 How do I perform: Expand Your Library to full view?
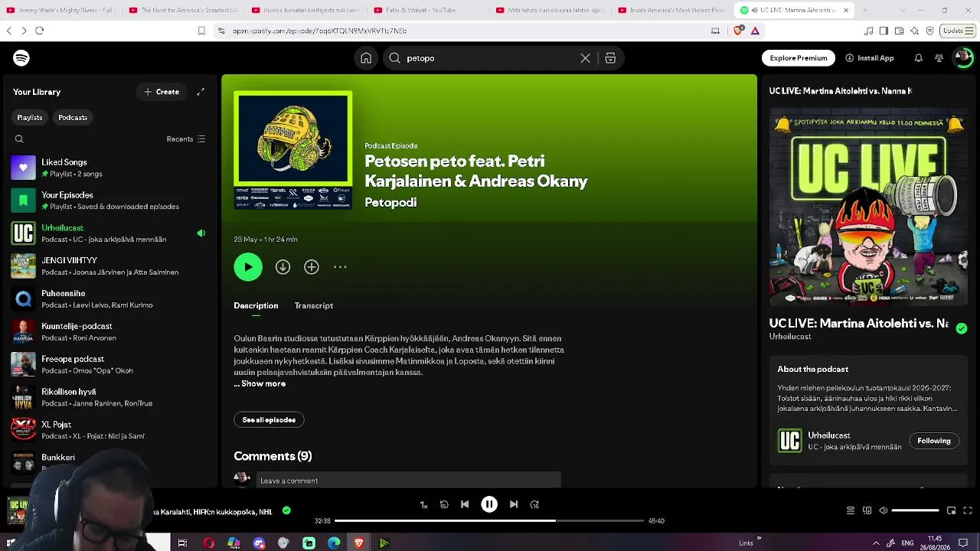pos(201,92)
